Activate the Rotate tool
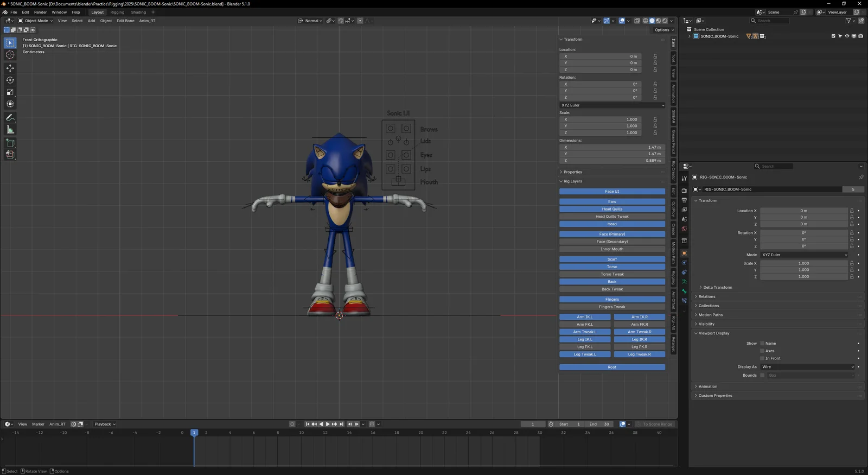This screenshot has width=868, height=475. pos(10,80)
